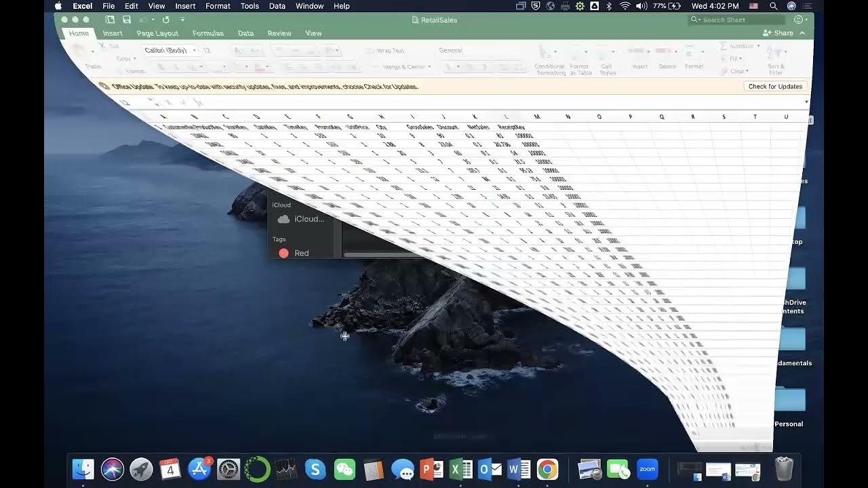Open System Preferences gear in dock

229,469
